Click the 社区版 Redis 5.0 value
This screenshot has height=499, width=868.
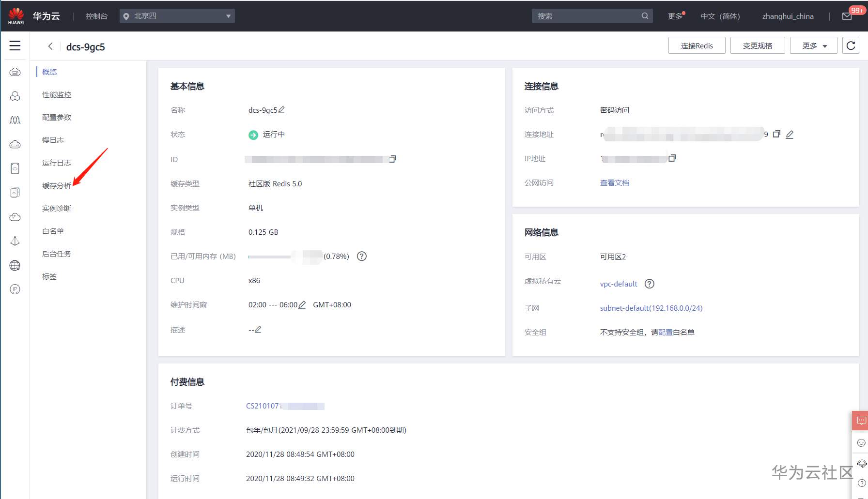point(275,183)
